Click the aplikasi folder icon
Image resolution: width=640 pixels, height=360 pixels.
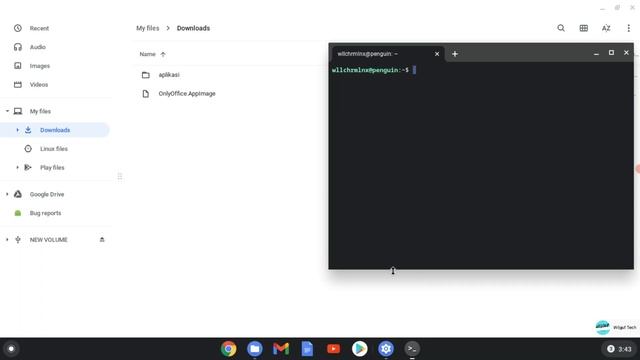click(146, 75)
